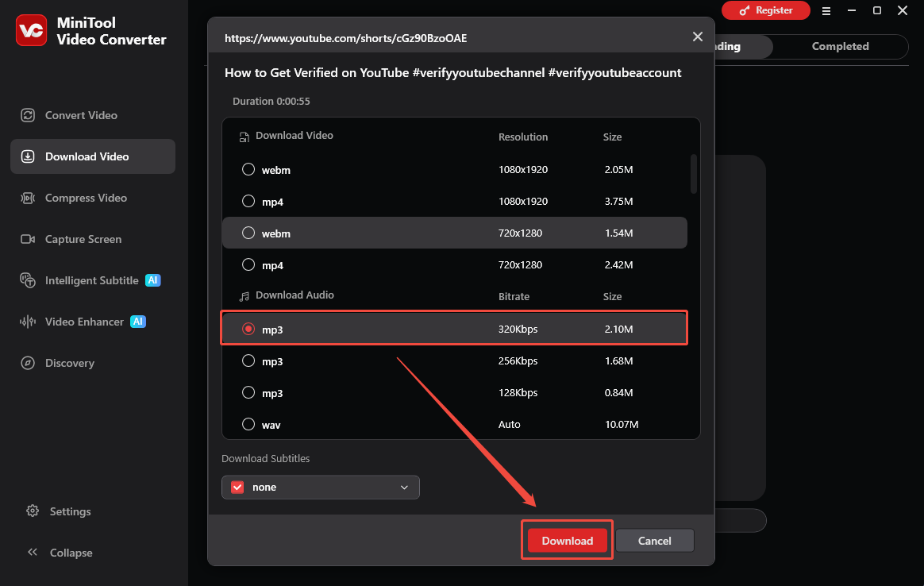The width and height of the screenshot is (924, 586).
Task: Click the Collapse double-chevron icon
Action: (x=33, y=553)
